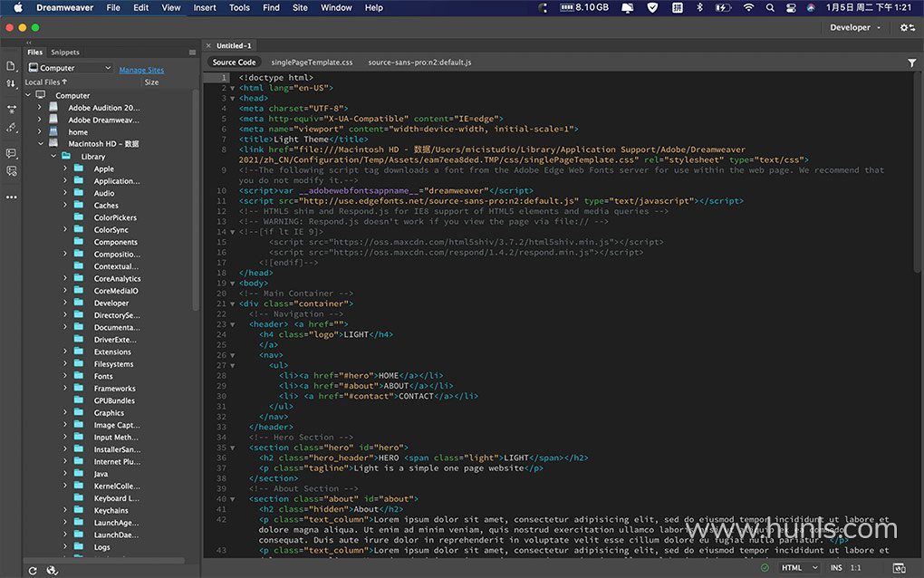Expand the Frameworks folder in file tree
This screenshot has height=578, width=924.
click(x=65, y=389)
